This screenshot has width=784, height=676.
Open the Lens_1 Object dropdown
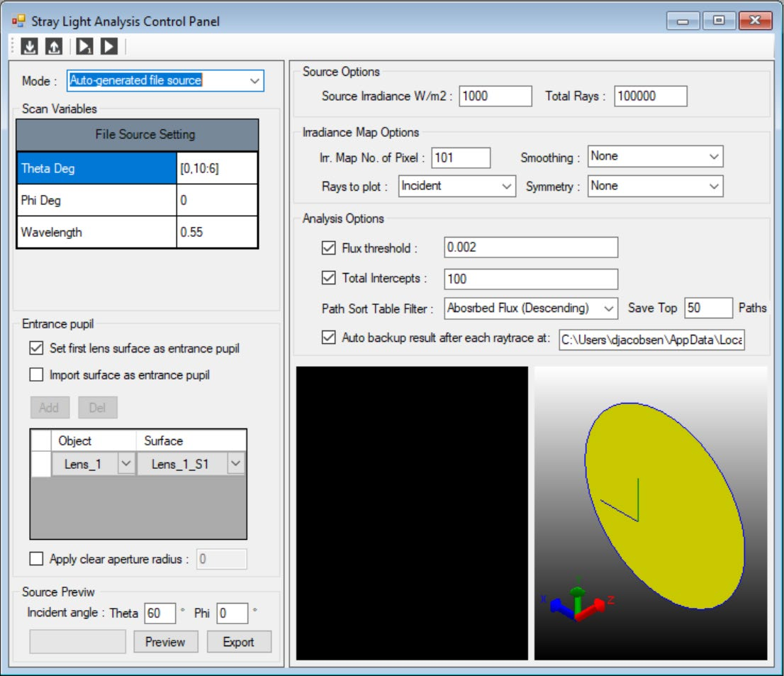[125, 464]
